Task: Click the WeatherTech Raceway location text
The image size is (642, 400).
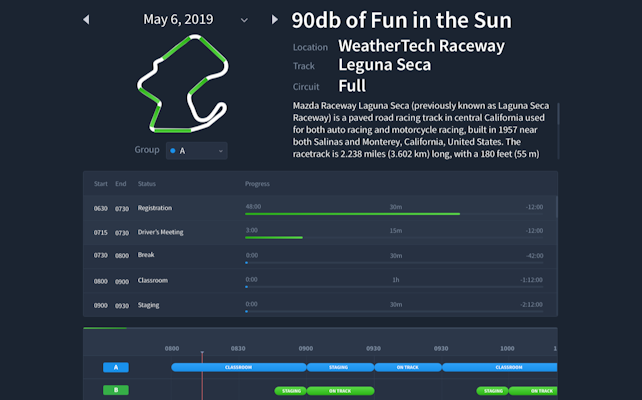Action: (x=421, y=46)
